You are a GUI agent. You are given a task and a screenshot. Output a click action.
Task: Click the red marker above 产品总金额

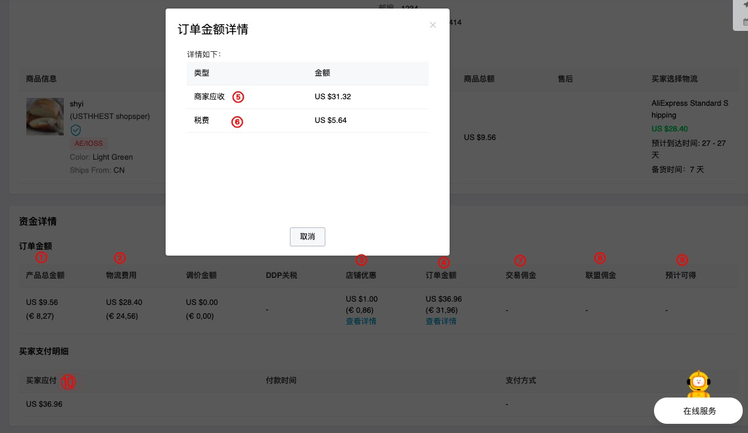point(41,258)
